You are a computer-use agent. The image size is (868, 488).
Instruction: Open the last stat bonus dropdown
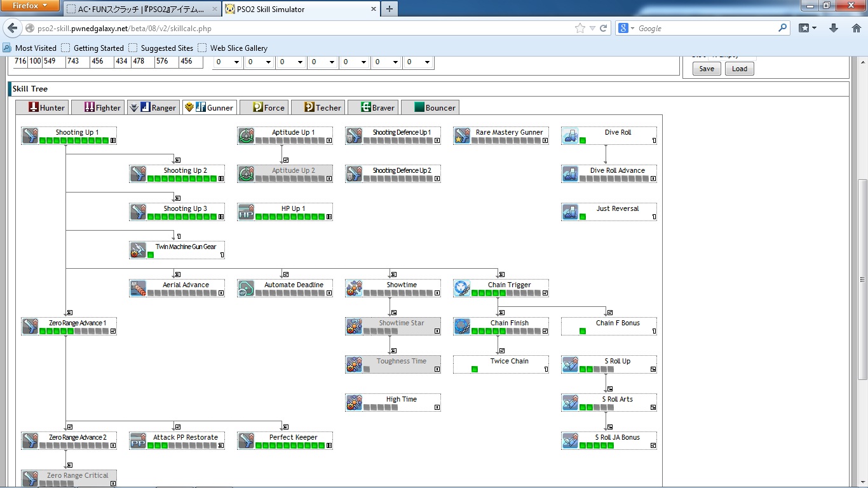418,62
